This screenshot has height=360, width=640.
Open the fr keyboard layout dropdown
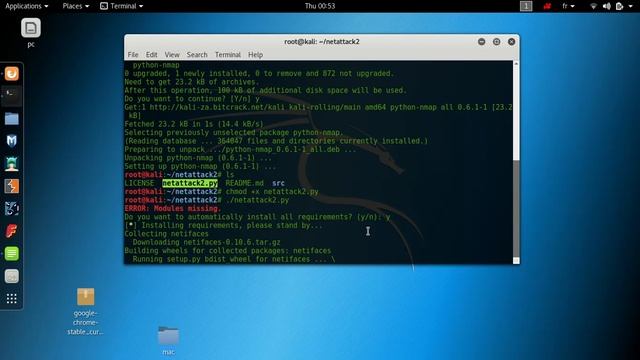[568, 6]
